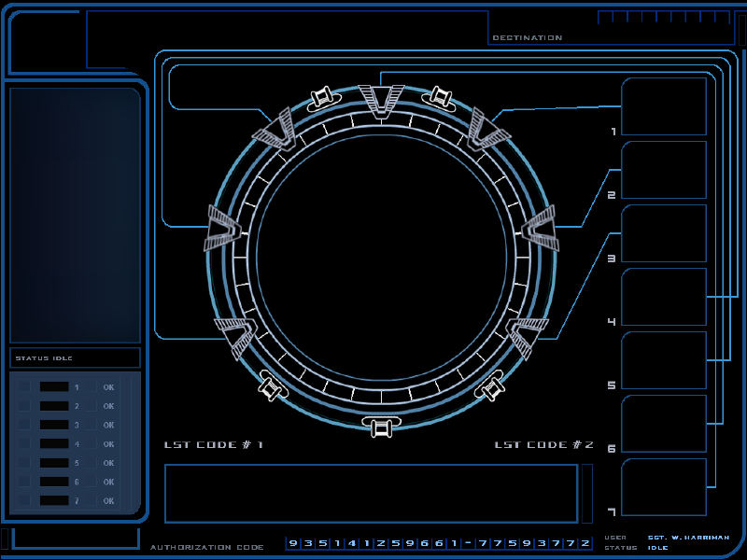
Task: Focus the black field in status row 6
Action: 54,482
